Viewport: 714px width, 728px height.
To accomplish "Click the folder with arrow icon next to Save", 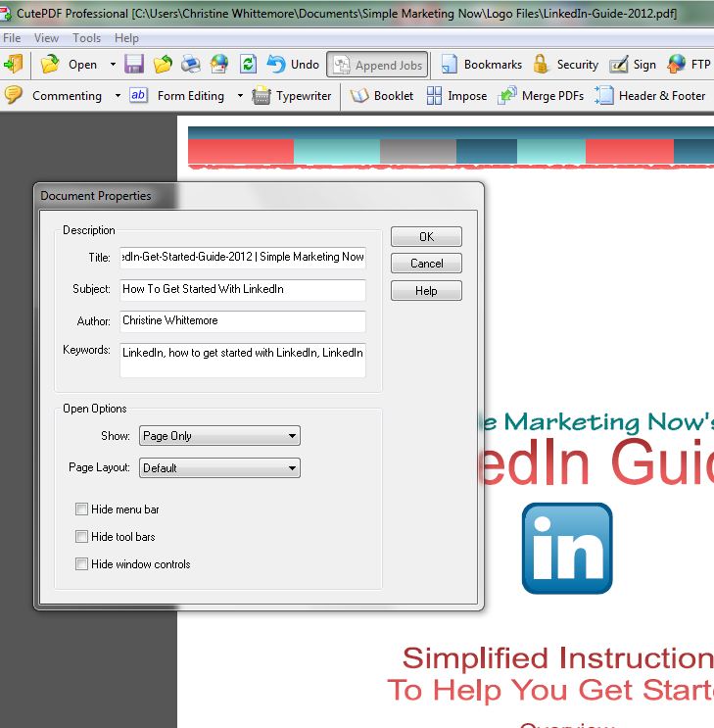I will tap(163, 64).
